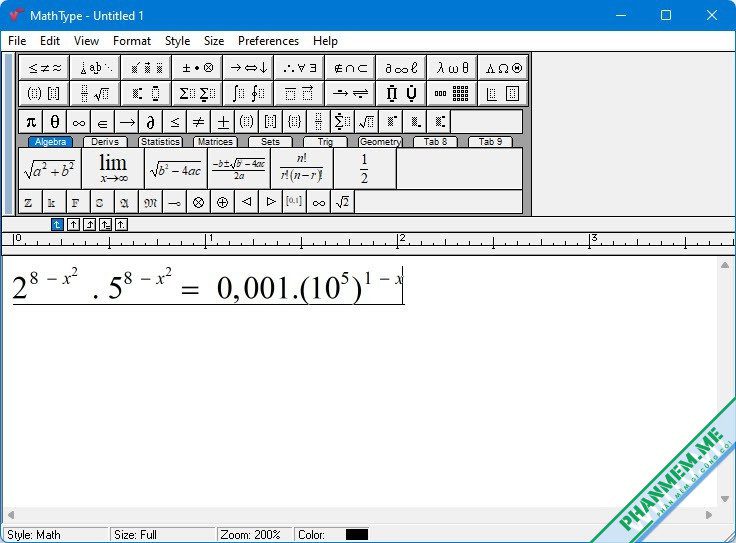Insert the theta symbol from small bar
Screen dimensions: 736x543
[x=54, y=122]
